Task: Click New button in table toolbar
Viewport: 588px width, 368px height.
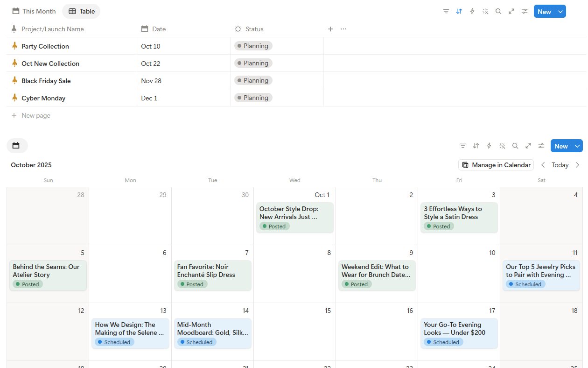Action: pyautogui.click(x=544, y=12)
